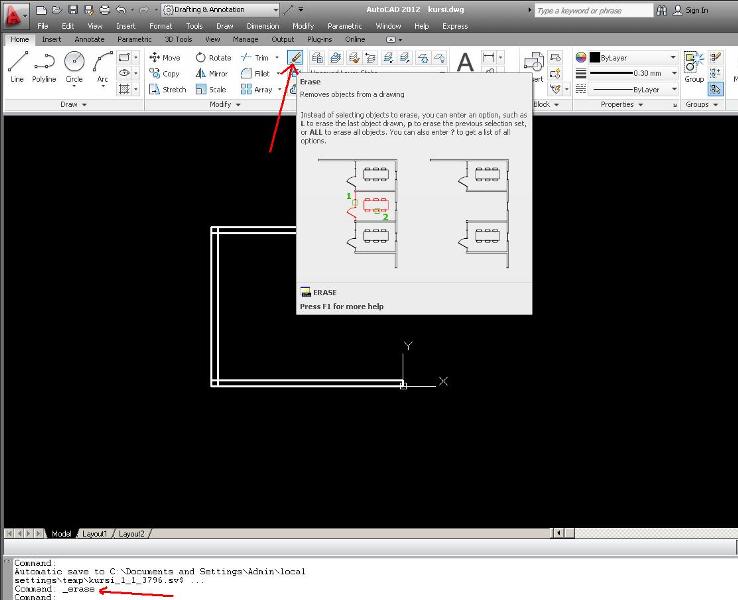Screen dimensions: 738x600
Task: Switch to the Manage ribbon tab
Action: [x=246, y=40]
